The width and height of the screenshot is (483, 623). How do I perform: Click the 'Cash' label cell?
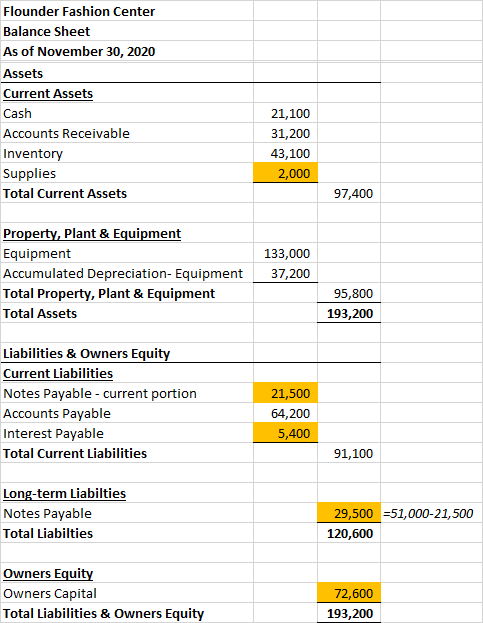coord(127,113)
